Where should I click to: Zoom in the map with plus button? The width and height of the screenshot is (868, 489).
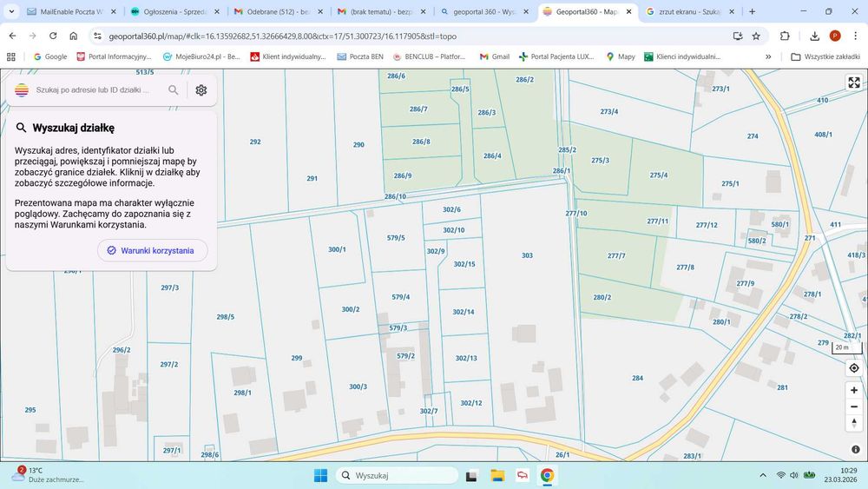(x=853, y=390)
